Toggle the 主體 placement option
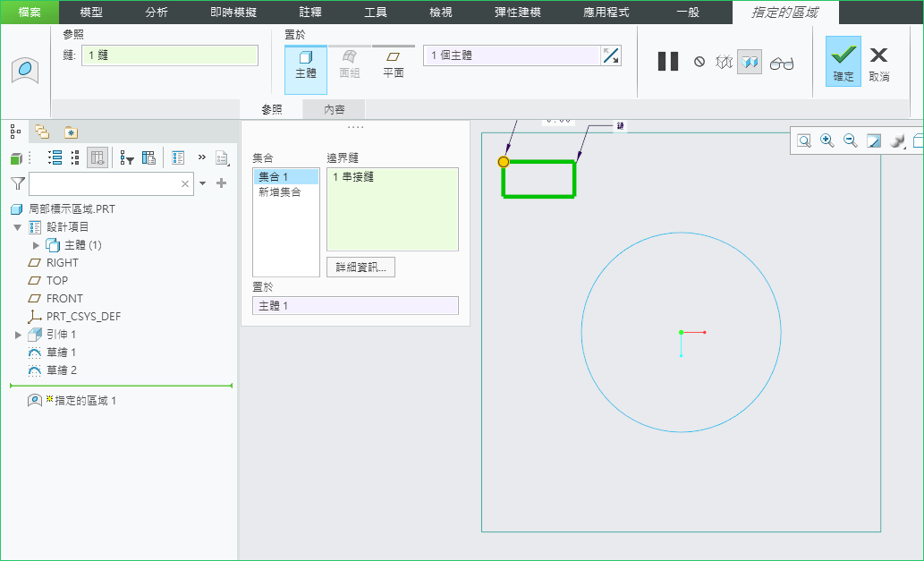Image resolution: width=924 pixels, height=561 pixels. point(306,65)
